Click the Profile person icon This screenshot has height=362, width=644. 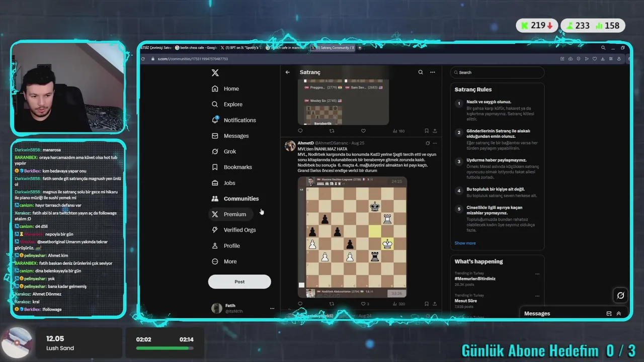tap(215, 246)
